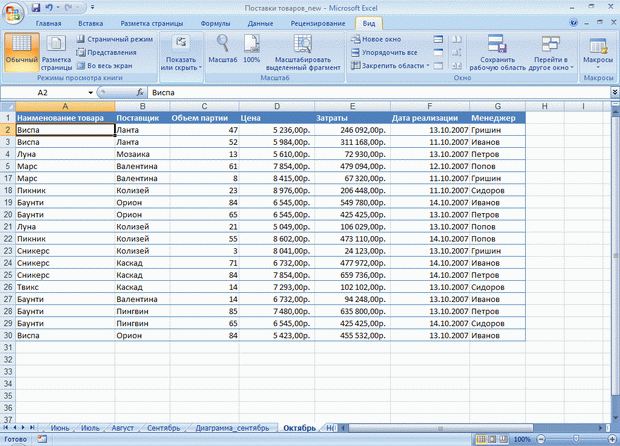620x446 pixels.
Task: Select Page Layout view icon in status bar
Action: (492, 439)
